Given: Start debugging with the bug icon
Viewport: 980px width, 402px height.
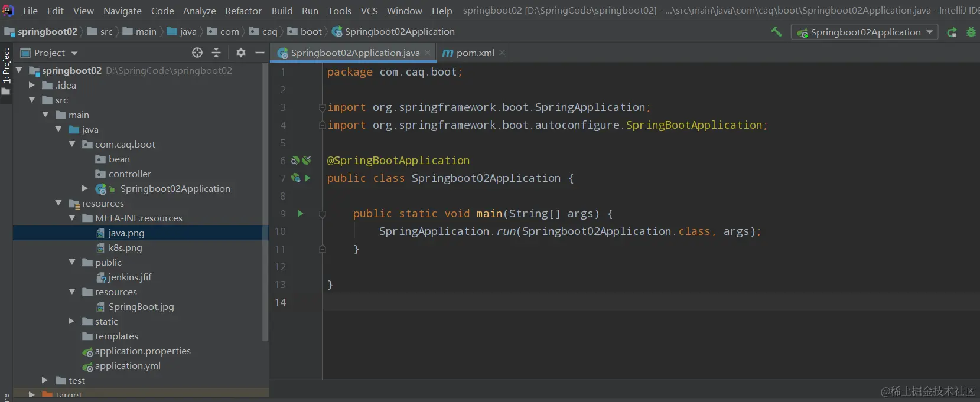Looking at the screenshot, I should pos(971,32).
